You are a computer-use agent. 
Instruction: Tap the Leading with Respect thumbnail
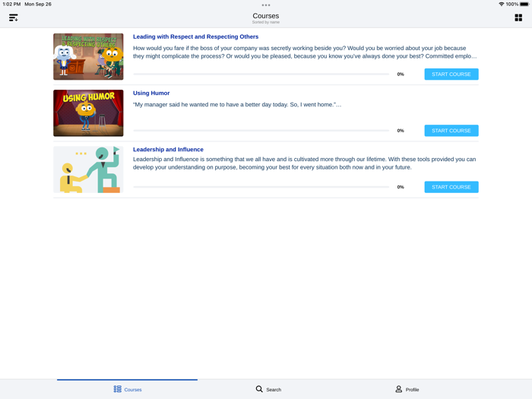[x=88, y=57]
